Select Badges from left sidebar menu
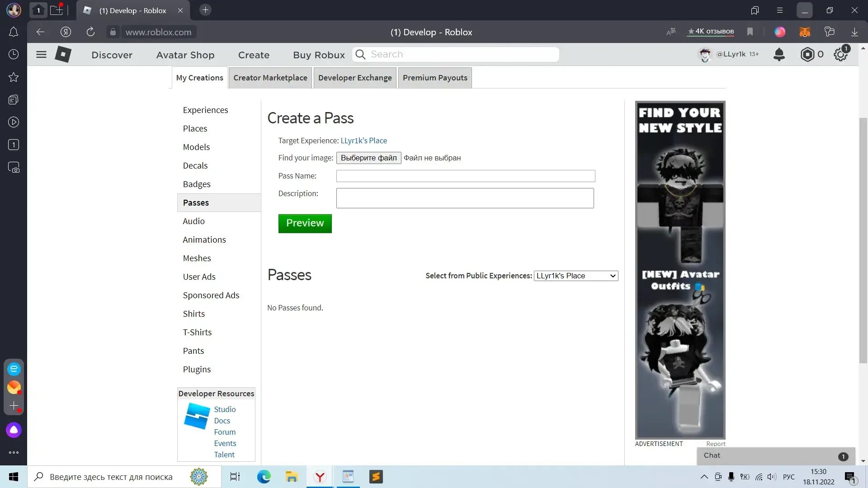Viewport: 868px width, 488px height. 197,183
